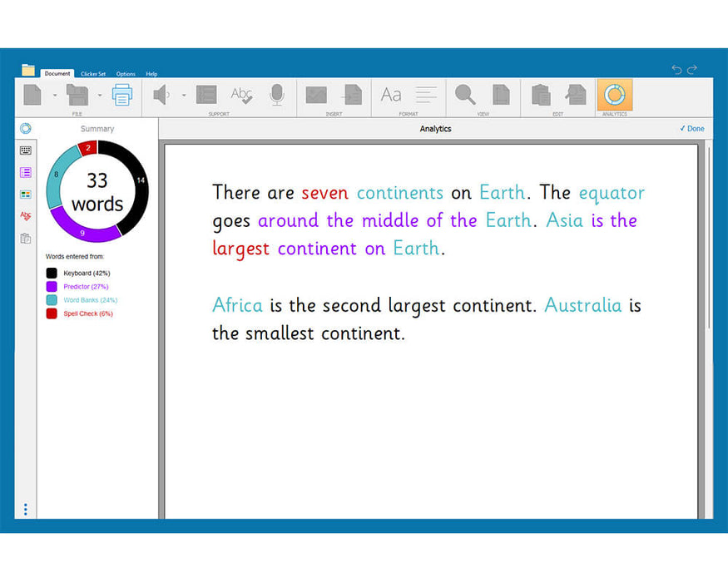Click the Print icon in the toolbar

pyautogui.click(x=122, y=95)
